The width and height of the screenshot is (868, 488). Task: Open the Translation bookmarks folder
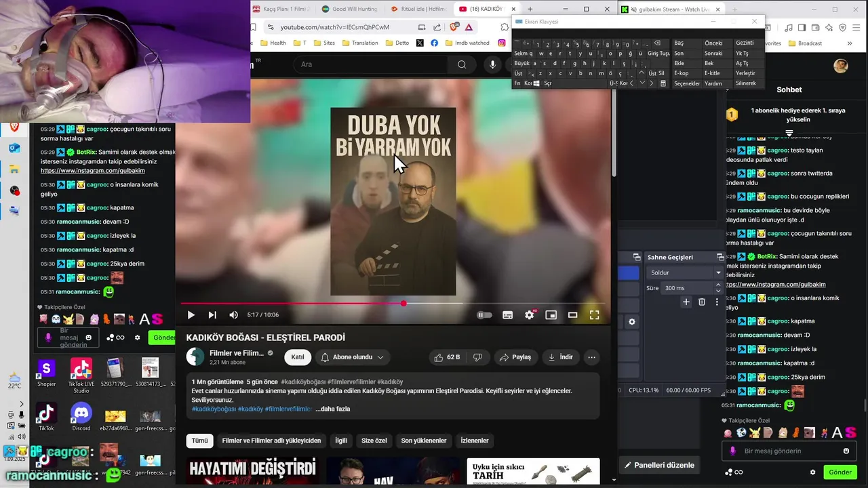pos(360,43)
